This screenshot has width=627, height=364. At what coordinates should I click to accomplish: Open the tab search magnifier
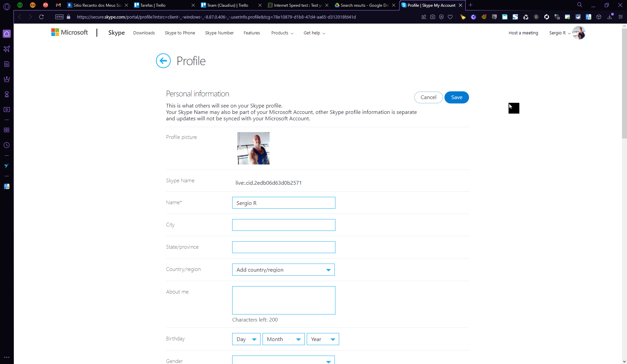[580, 5]
